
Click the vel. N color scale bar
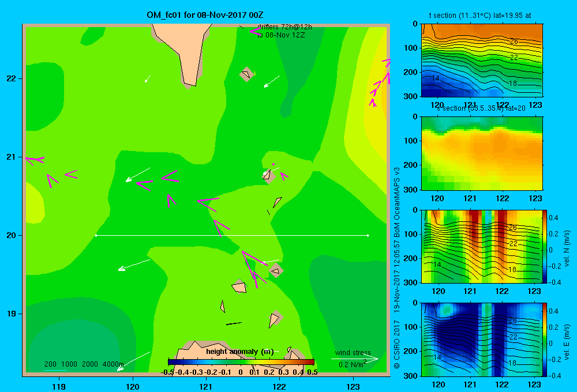(545, 246)
